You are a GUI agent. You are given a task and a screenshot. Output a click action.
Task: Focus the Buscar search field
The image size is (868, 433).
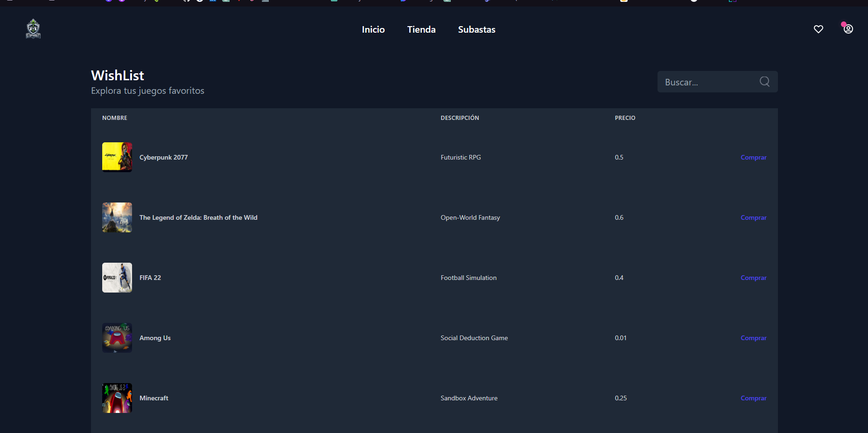tap(717, 82)
